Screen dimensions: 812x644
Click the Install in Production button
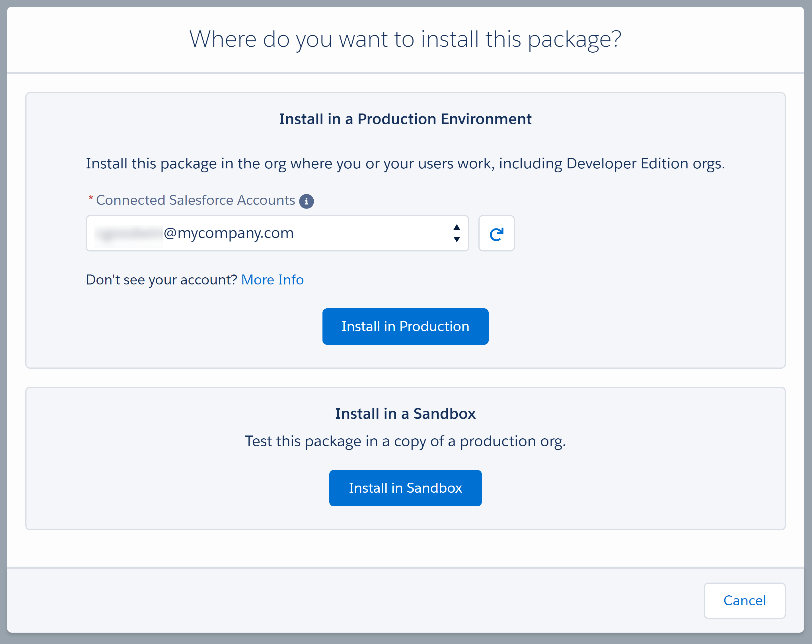pos(405,326)
